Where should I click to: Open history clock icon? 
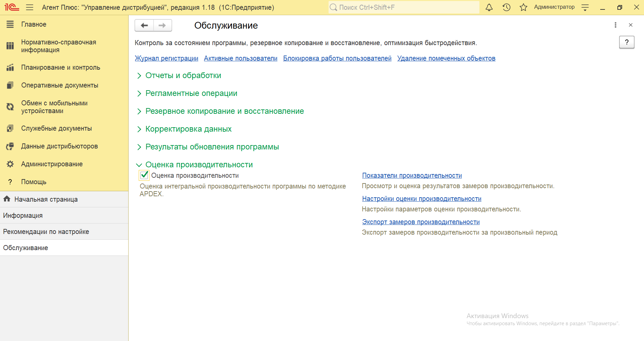click(506, 7)
